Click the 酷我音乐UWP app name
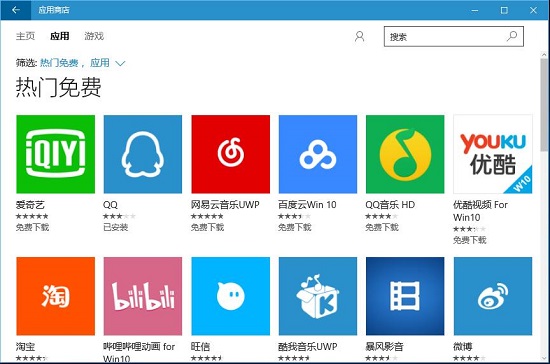This screenshot has width=550, height=364. 308,346
